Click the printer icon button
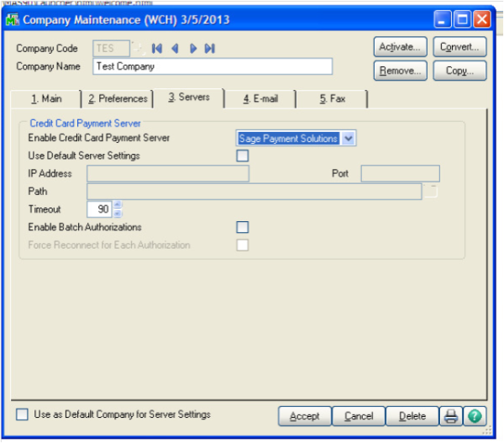504x443 pixels. [x=451, y=416]
